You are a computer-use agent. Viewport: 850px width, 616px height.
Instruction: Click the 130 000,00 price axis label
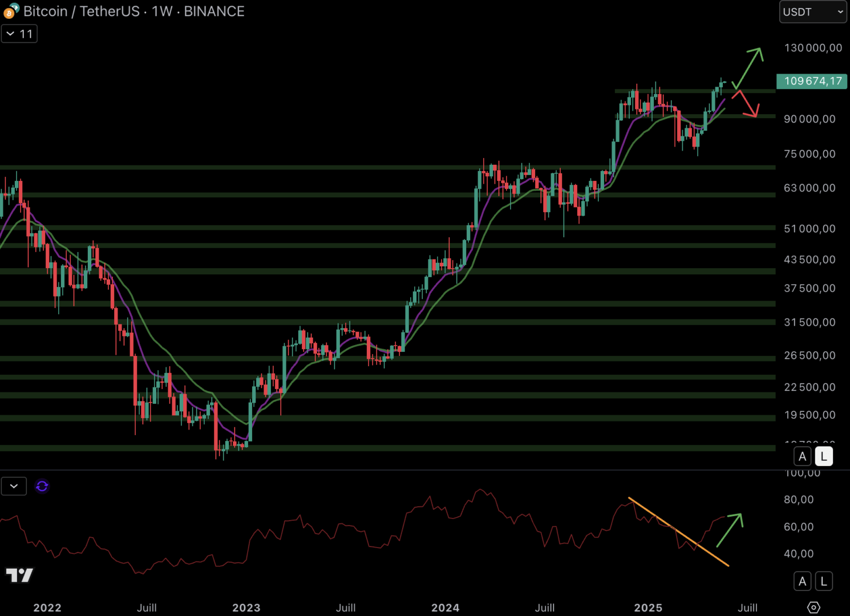click(x=813, y=48)
